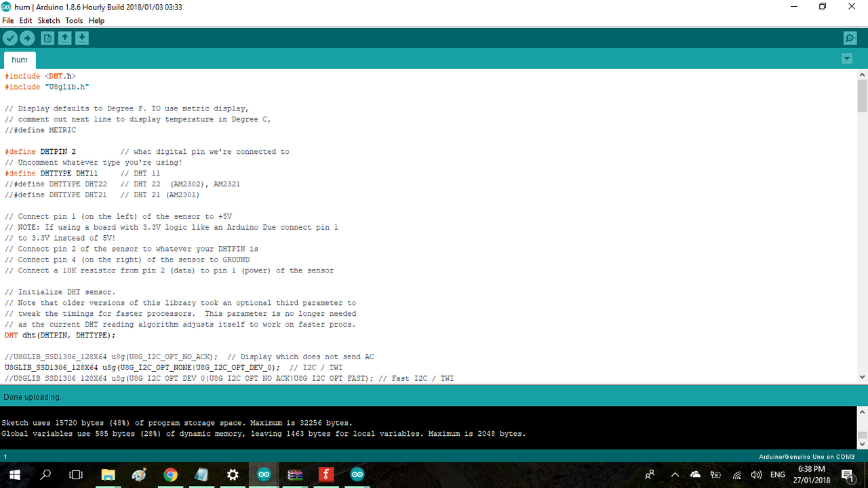
Task: Open the Settings gear on the taskbar
Action: point(233,474)
